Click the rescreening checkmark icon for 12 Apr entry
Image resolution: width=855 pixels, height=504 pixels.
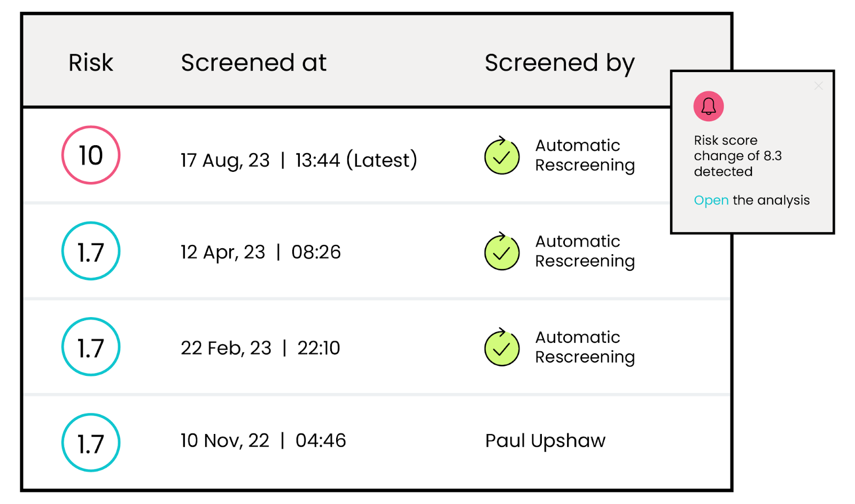click(x=501, y=251)
